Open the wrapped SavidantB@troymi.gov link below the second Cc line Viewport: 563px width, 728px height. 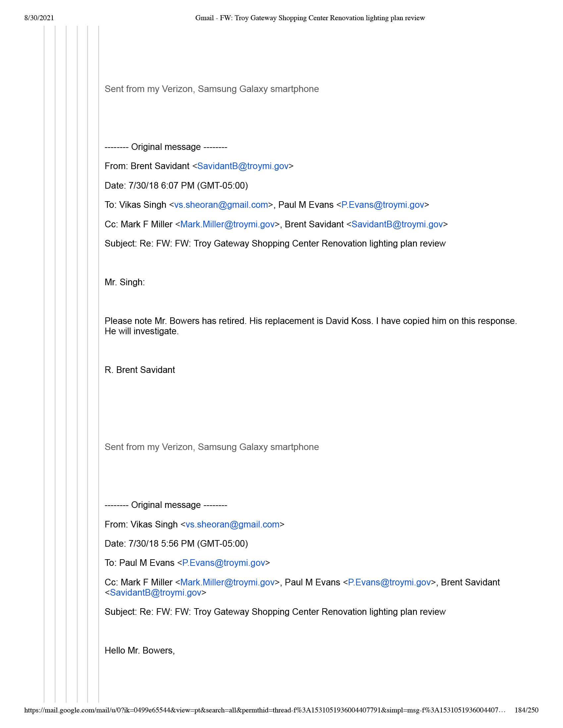pos(155,592)
